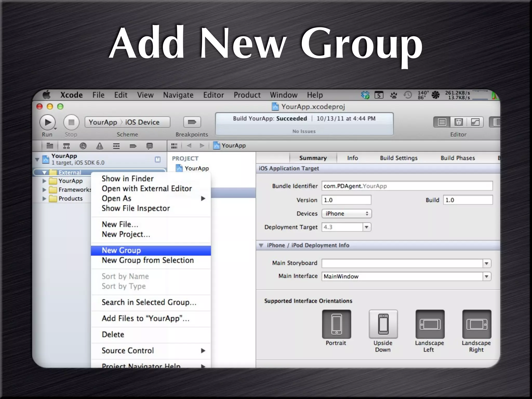Open the Xcode menu

click(x=71, y=95)
